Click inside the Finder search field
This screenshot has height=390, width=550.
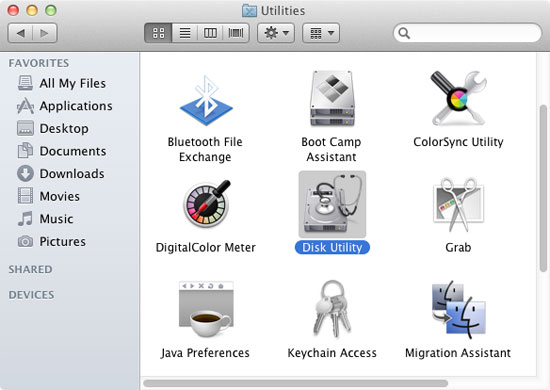[468, 33]
